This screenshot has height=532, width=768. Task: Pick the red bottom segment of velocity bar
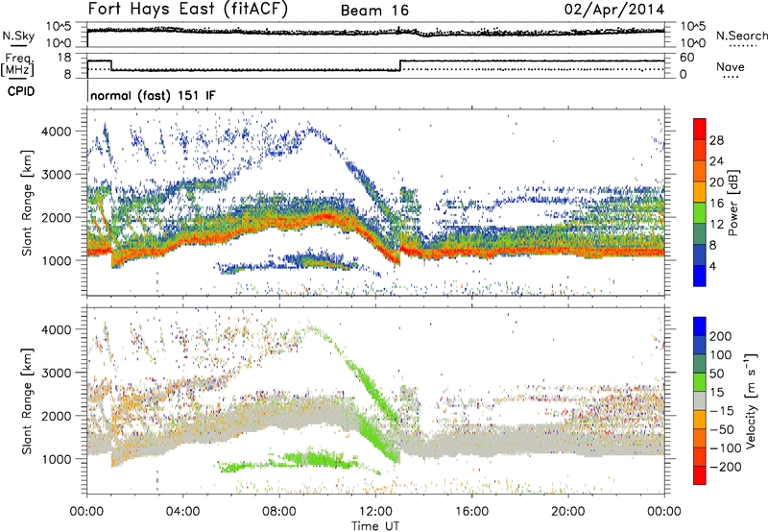click(x=700, y=475)
